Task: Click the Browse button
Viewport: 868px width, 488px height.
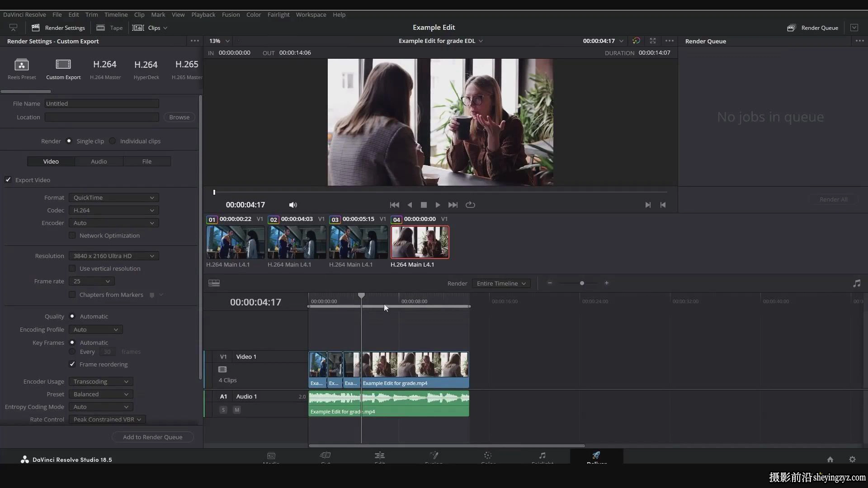Action: pyautogui.click(x=179, y=117)
